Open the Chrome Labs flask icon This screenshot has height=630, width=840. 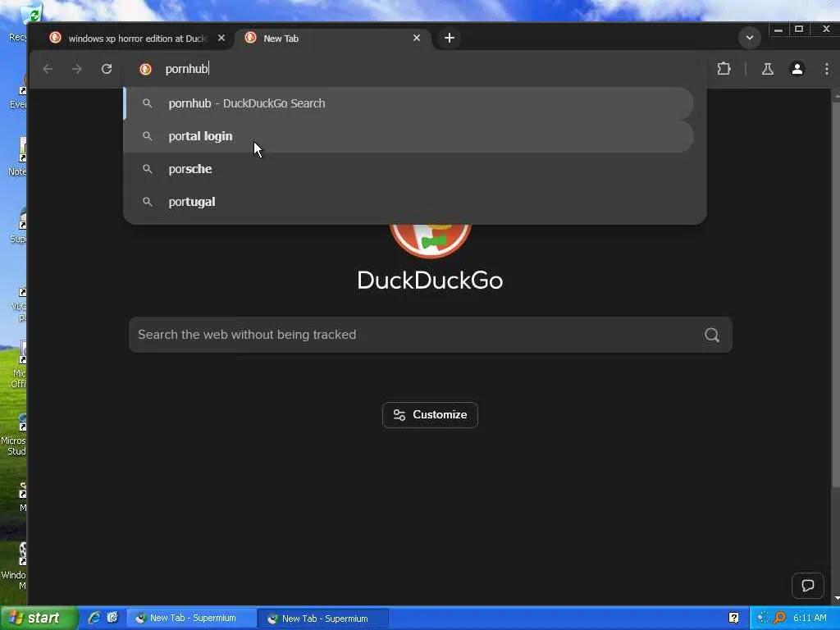pyautogui.click(x=768, y=69)
